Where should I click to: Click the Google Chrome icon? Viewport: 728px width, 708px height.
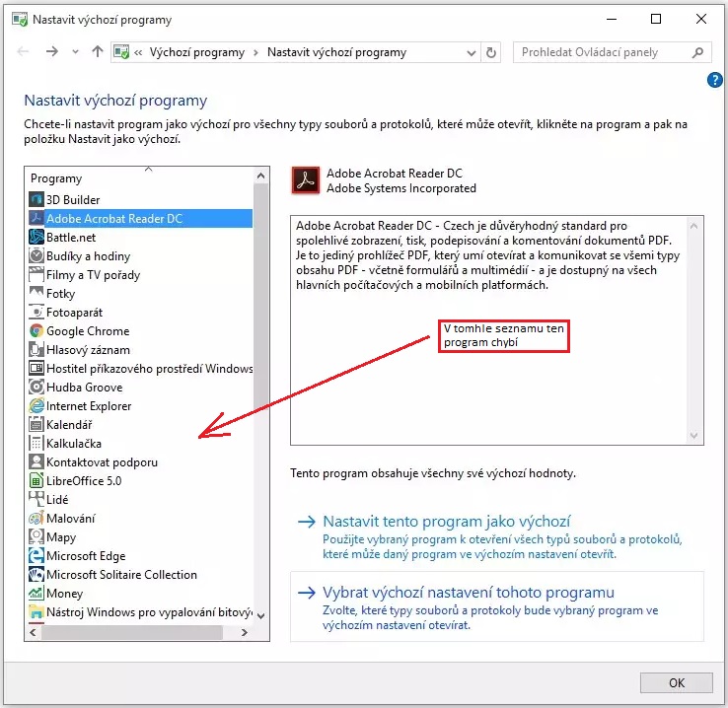coord(36,330)
